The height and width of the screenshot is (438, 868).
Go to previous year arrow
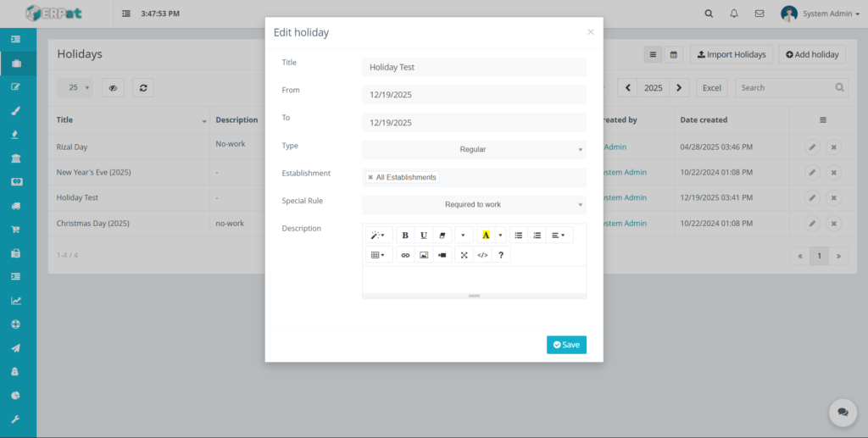tap(628, 87)
